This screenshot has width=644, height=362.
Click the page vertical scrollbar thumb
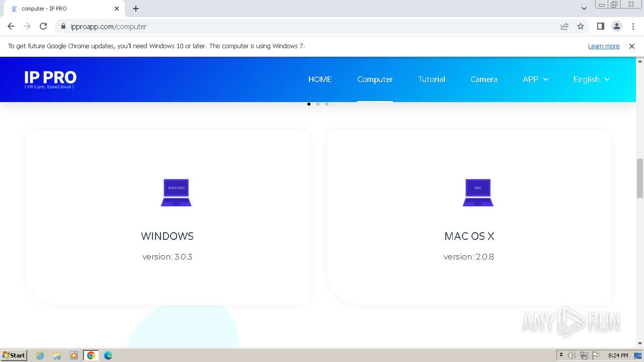(x=640, y=178)
